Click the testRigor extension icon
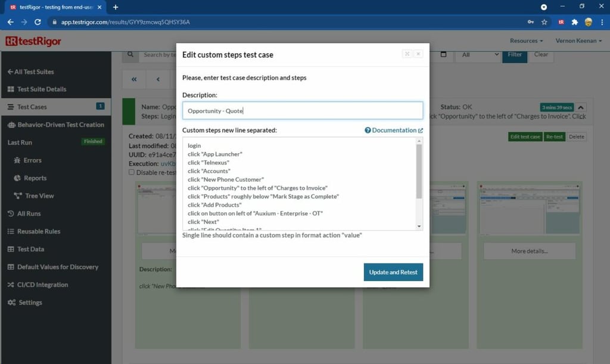The height and width of the screenshot is (364, 610). tap(561, 22)
